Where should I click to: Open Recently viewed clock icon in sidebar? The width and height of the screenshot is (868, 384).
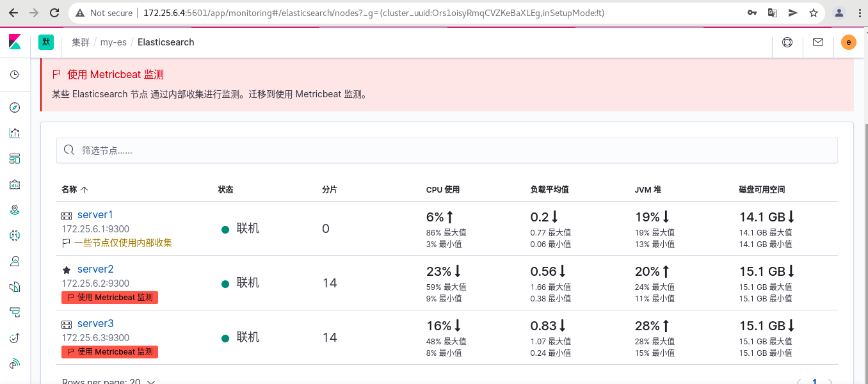(x=15, y=75)
